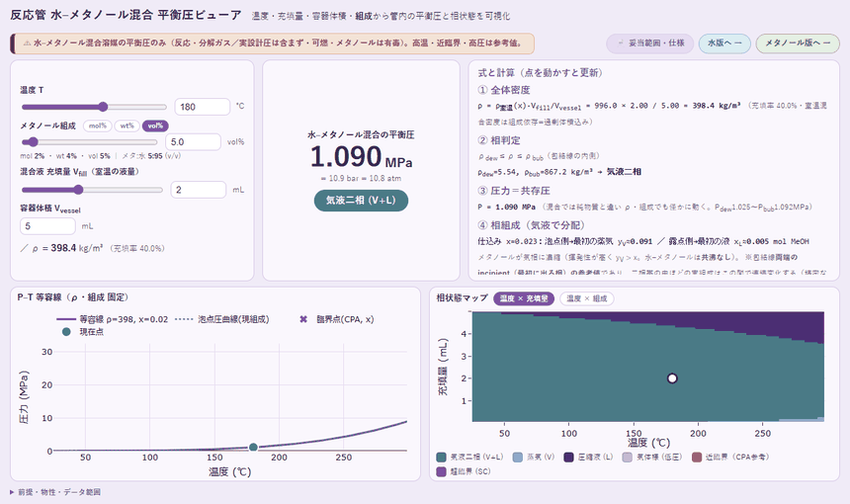Viewport: 850px width, 504px height.
Task: Toggle 臨界点(CPA, x) legend entry
Action: click(337, 319)
